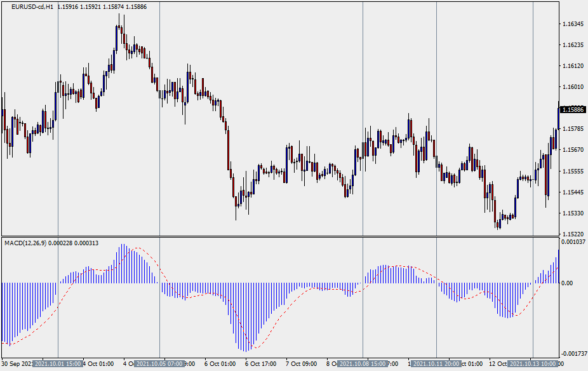The width and height of the screenshot is (588, 371).
Task: Click the 1.15555 price scale label
Action: coord(573,172)
